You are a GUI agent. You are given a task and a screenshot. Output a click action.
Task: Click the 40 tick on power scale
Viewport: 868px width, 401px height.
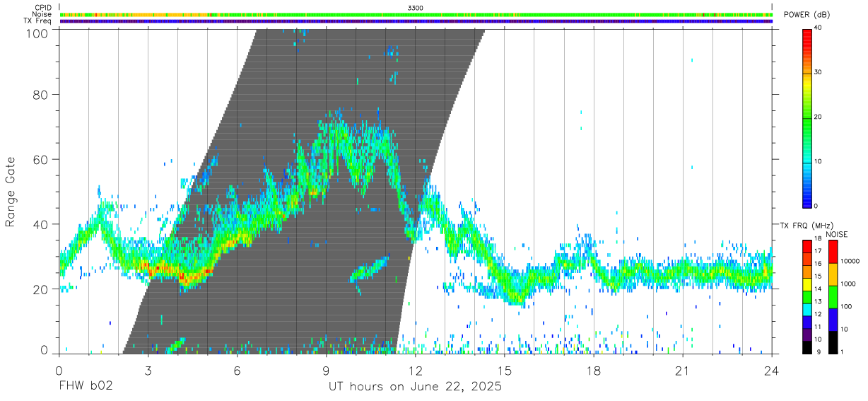[819, 28]
